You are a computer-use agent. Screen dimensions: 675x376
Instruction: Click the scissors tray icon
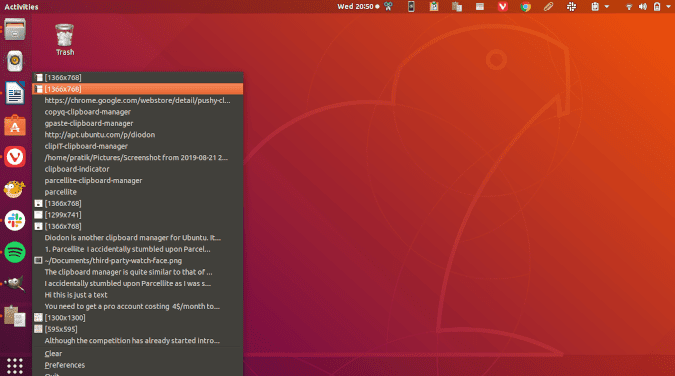(x=388, y=6)
